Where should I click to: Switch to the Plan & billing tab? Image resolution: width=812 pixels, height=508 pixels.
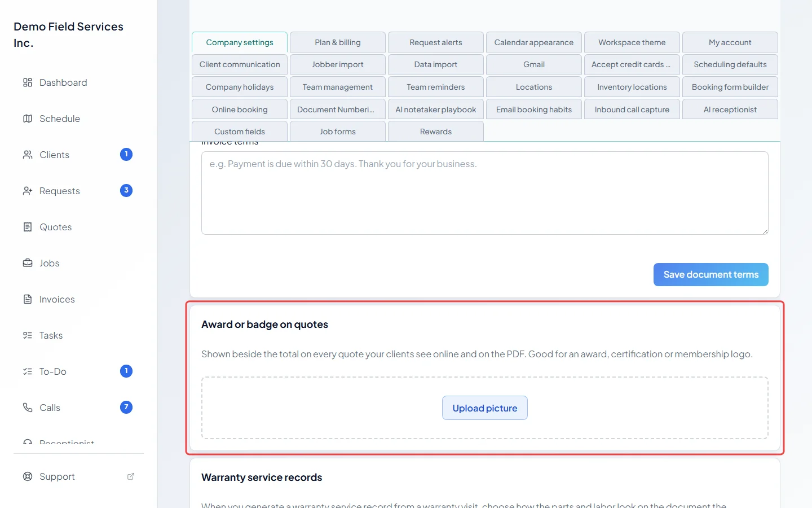click(338, 42)
